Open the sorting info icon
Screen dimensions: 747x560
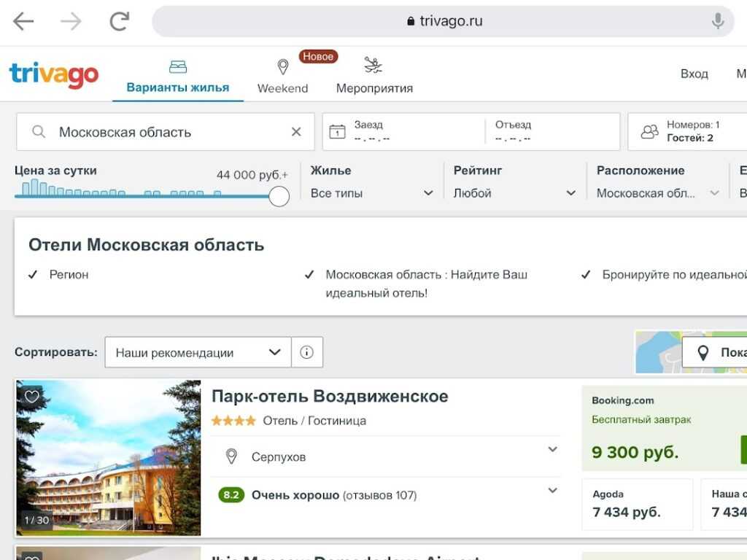(x=307, y=352)
